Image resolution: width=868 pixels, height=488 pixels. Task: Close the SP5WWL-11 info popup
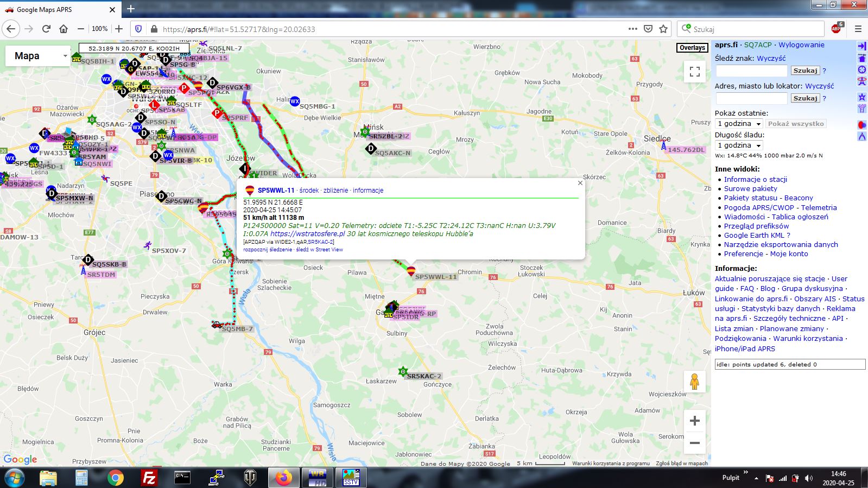580,183
